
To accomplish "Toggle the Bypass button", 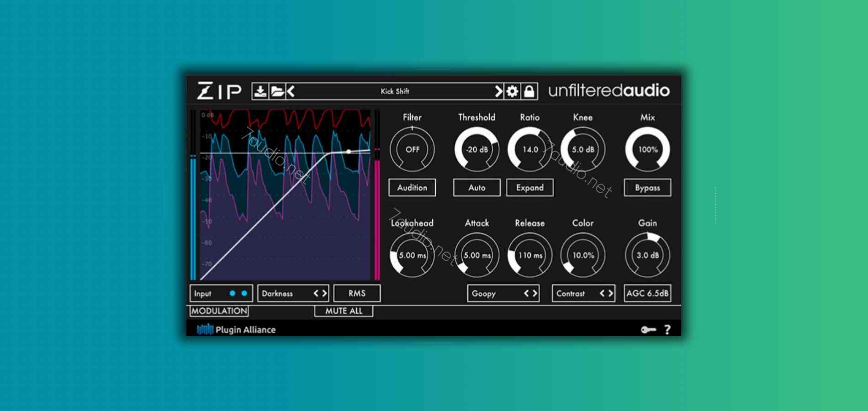I will point(648,188).
